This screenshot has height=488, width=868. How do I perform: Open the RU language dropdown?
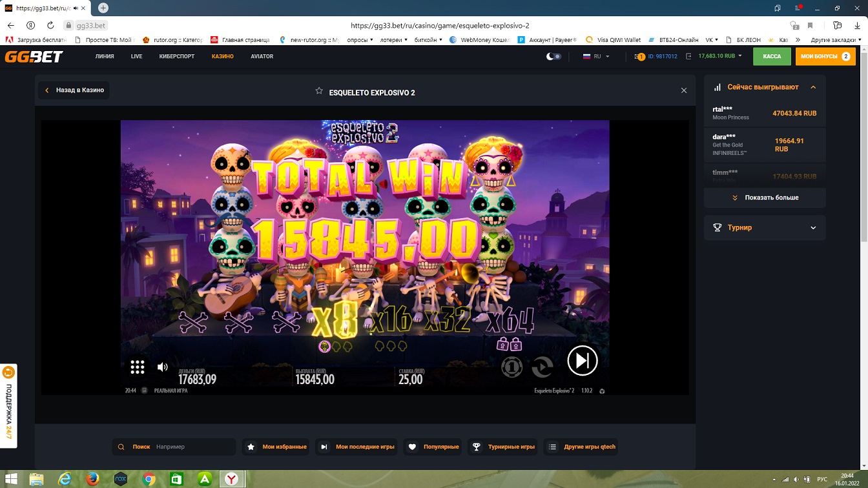click(x=596, y=56)
